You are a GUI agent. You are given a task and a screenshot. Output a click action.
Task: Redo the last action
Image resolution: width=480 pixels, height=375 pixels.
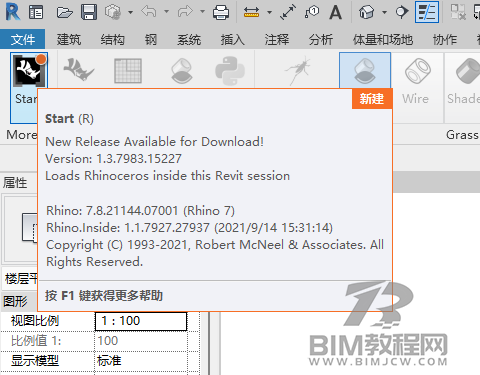pyautogui.click(x=185, y=12)
